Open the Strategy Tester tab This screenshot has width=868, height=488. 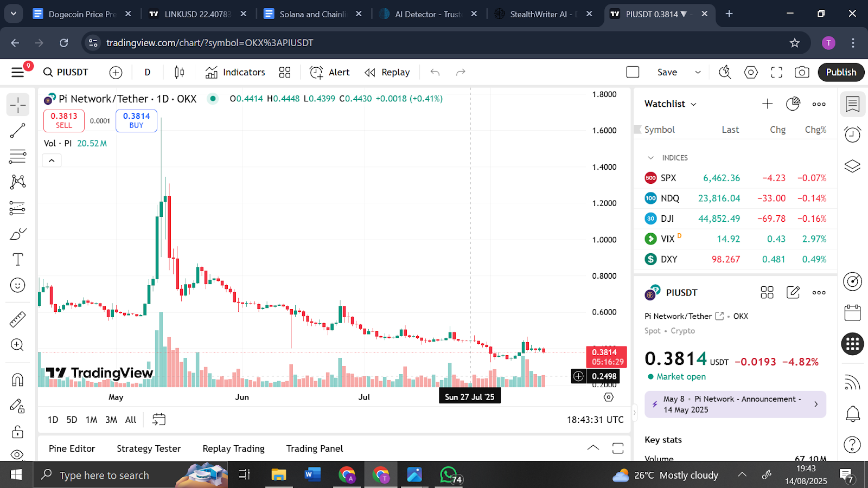coord(149,448)
